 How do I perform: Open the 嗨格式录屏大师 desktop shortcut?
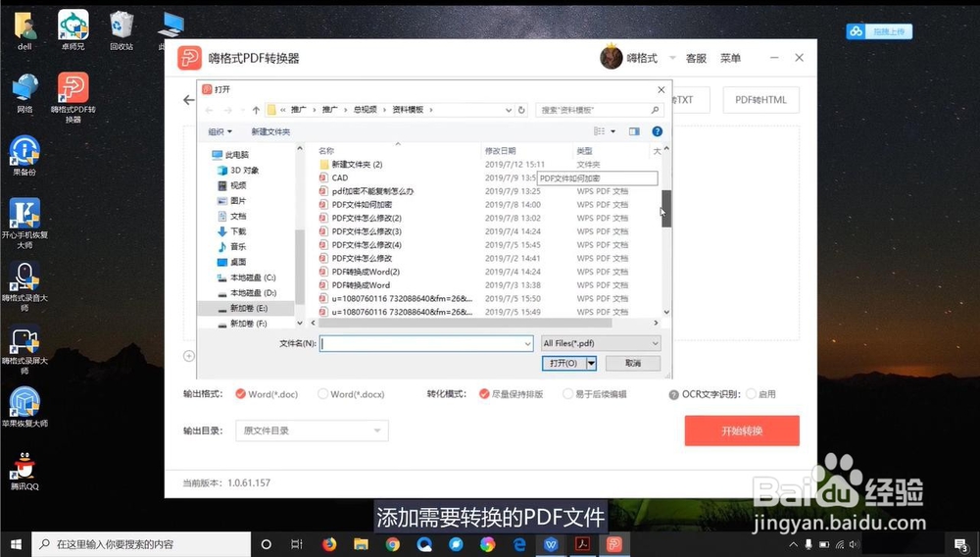[x=24, y=349]
